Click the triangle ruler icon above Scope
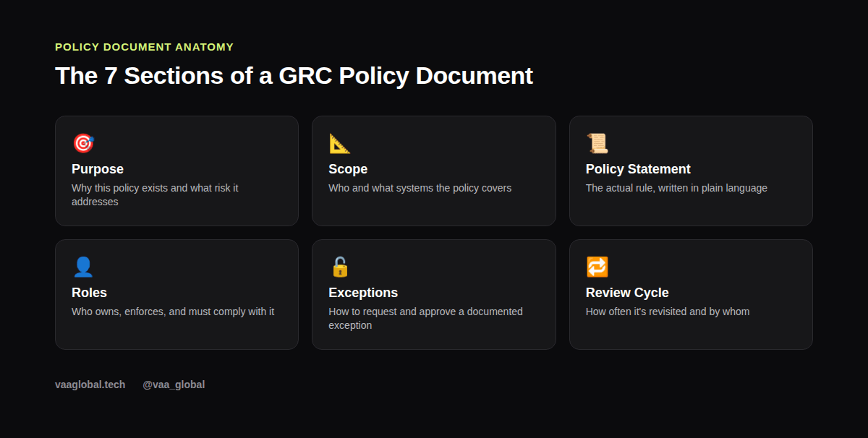The height and width of the screenshot is (438, 868). (340, 144)
